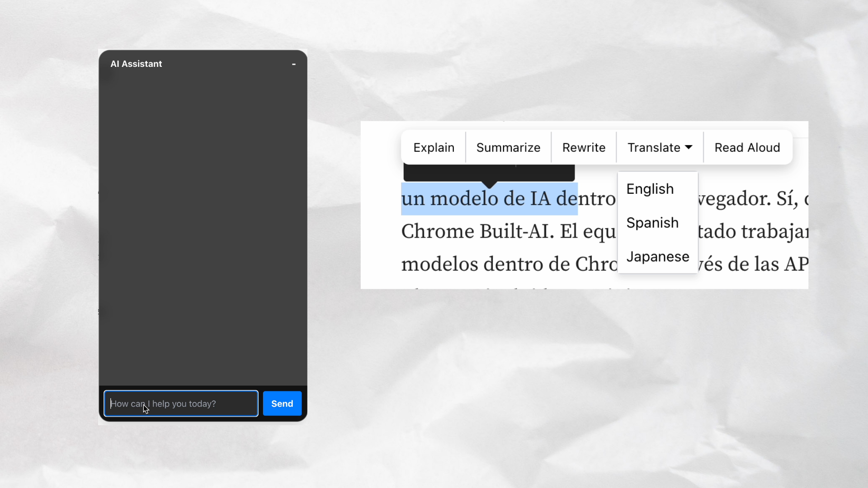Start Read Aloud for the selected text

click(747, 148)
